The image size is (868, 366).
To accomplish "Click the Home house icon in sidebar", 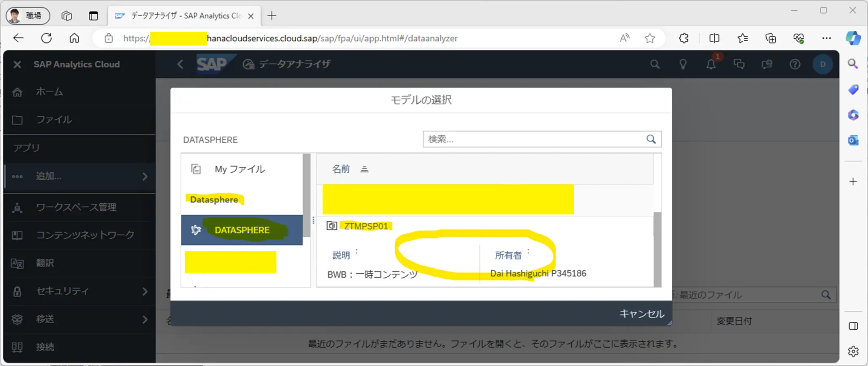I will (x=17, y=92).
